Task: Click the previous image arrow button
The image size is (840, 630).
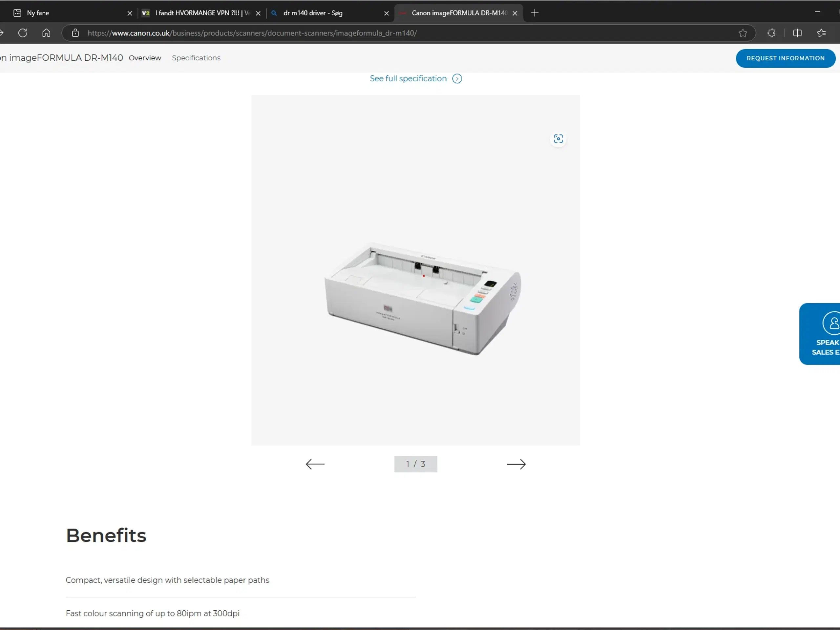Action: pyautogui.click(x=315, y=463)
